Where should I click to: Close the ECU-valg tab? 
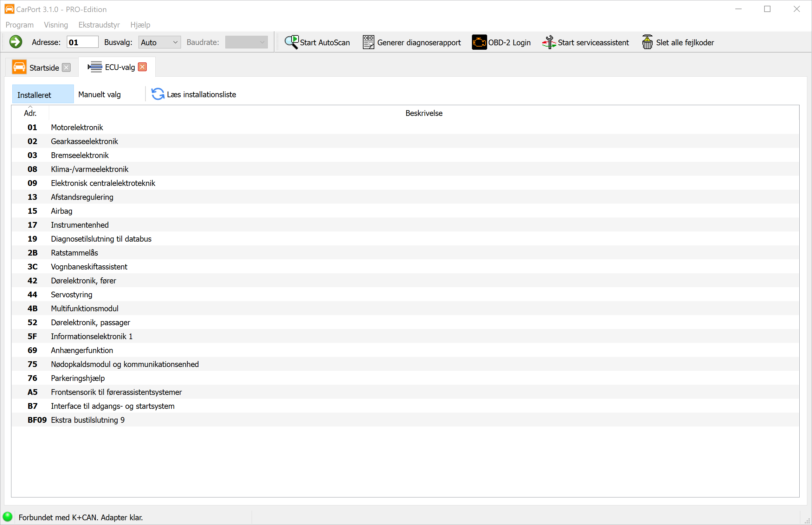click(143, 67)
